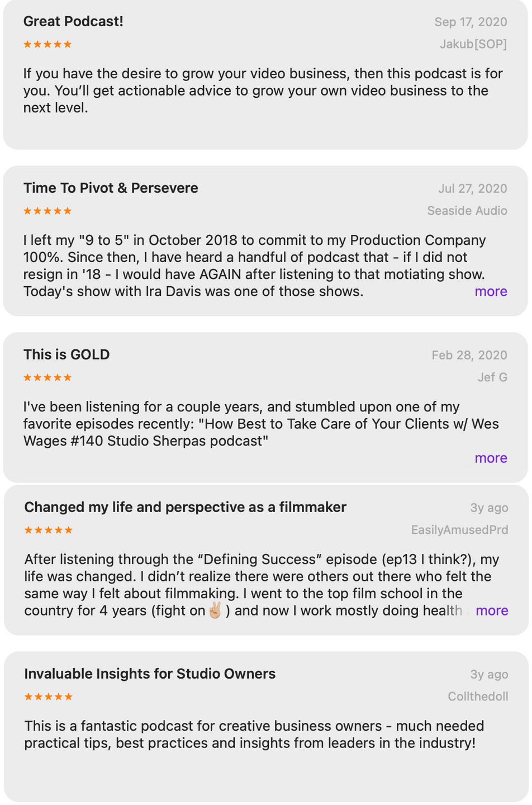Open the Great Podcast! review title
The height and width of the screenshot is (805, 532).
pyautogui.click(x=73, y=21)
